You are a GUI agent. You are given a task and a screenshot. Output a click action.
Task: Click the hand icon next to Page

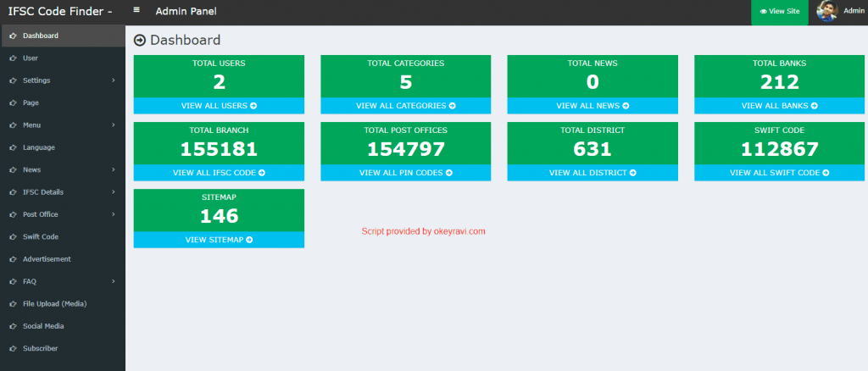13,102
